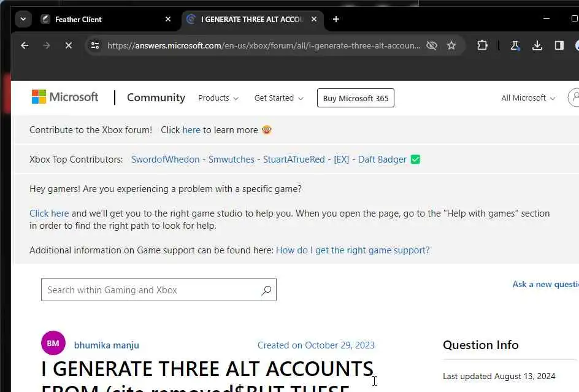Viewport: 579px width, 392px height.
Task: Open bhumika manju's profile
Action: [106, 345]
